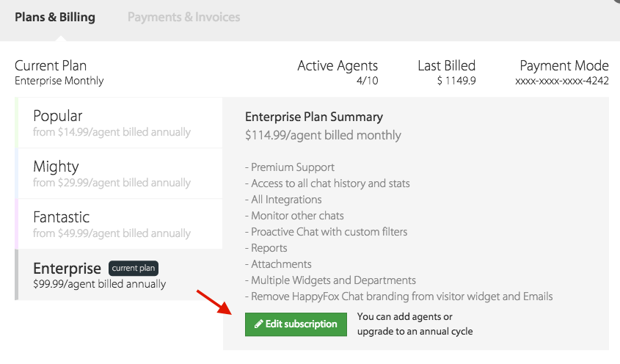Click the Last Billed $ 1149.9 amount
620x364 pixels.
click(456, 81)
